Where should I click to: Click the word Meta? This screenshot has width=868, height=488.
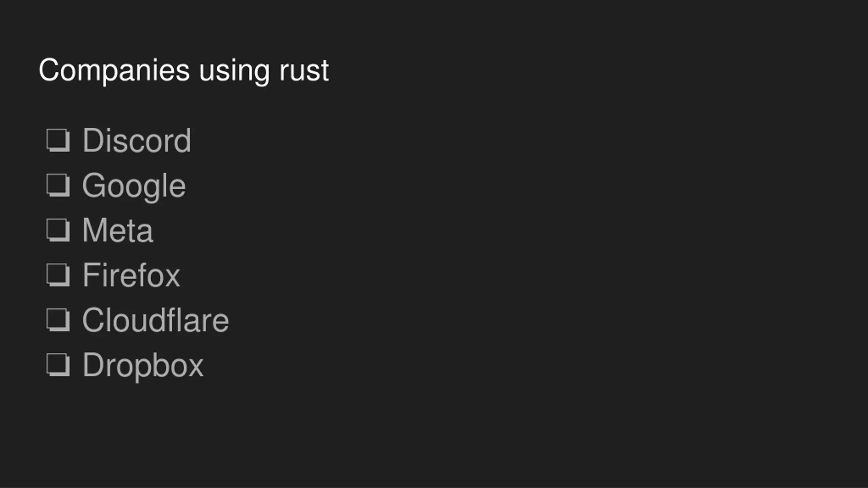point(118,230)
